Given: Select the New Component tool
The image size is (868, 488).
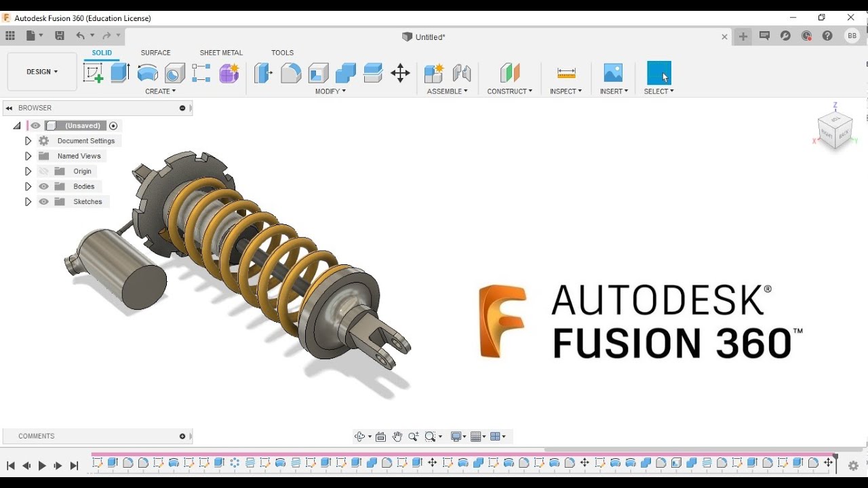Looking at the screenshot, I should click(433, 73).
